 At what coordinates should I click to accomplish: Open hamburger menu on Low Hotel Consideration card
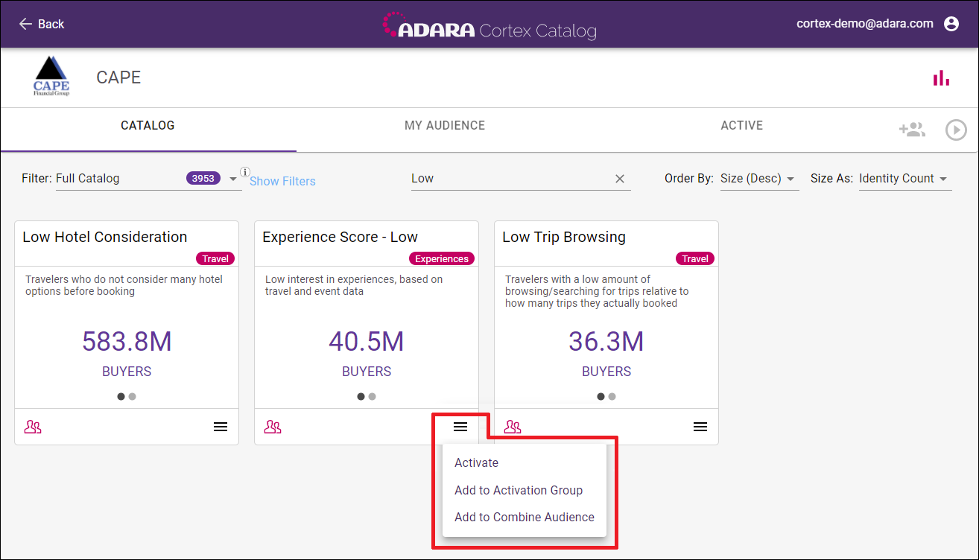click(x=221, y=427)
